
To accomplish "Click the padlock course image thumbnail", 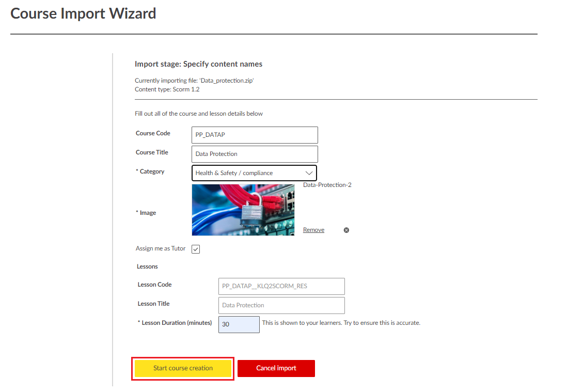I will coord(243,210).
